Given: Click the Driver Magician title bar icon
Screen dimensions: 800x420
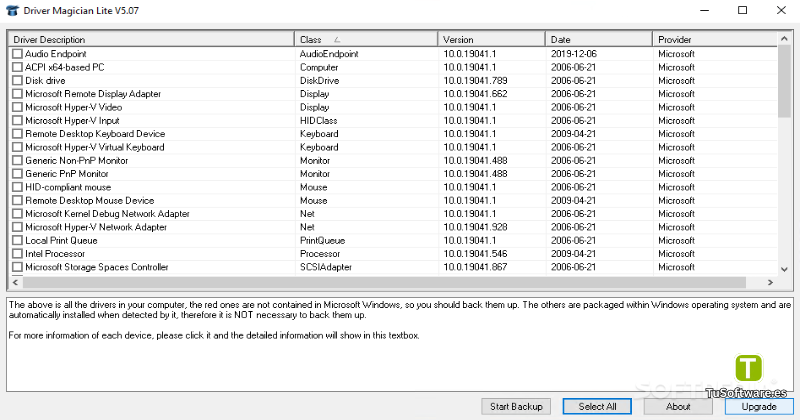Looking at the screenshot, I should coord(12,10).
